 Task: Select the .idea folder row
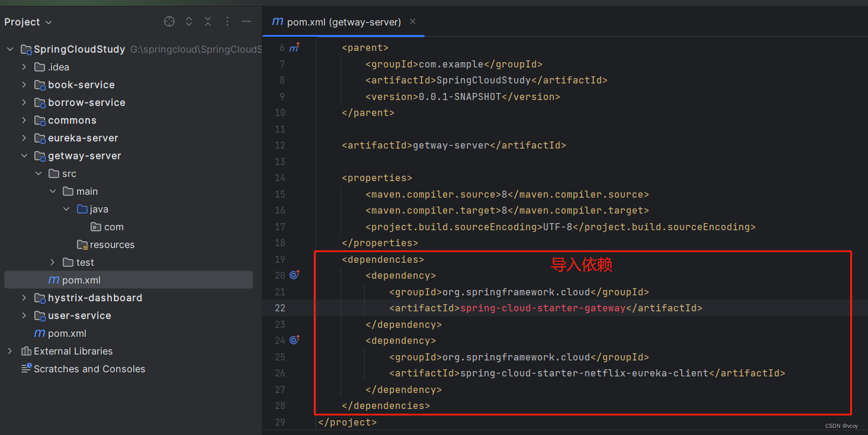[59, 67]
